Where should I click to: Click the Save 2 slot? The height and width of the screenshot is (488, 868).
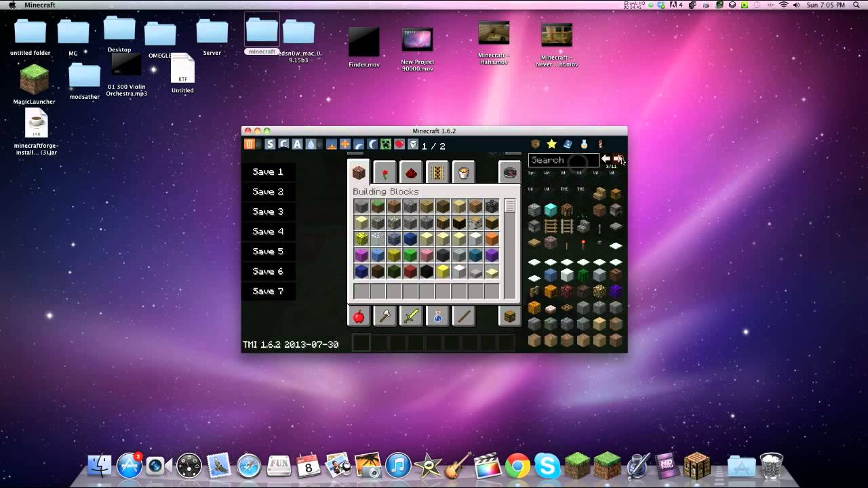268,192
